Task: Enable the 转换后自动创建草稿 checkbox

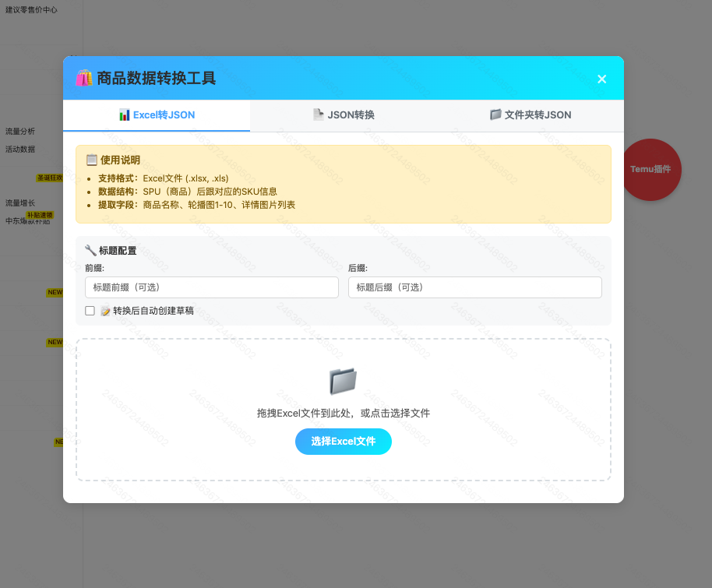Action: coord(90,310)
